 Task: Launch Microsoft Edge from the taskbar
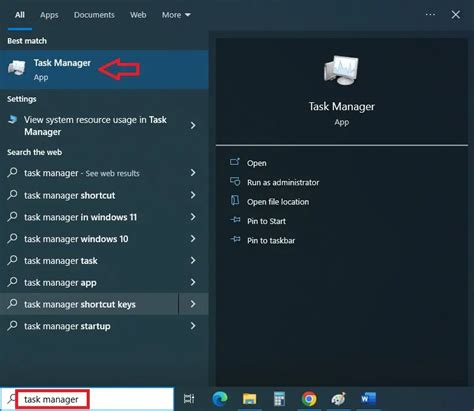tap(220, 399)
